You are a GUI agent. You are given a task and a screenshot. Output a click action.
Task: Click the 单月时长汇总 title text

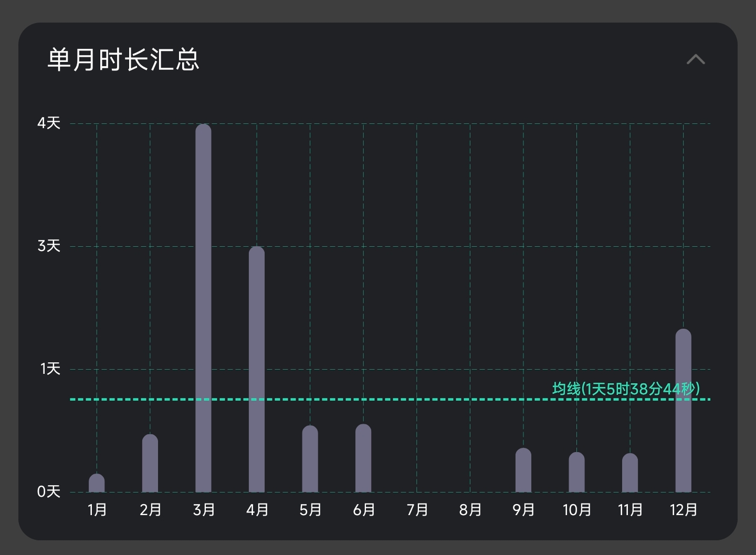(x=123, y=59)
